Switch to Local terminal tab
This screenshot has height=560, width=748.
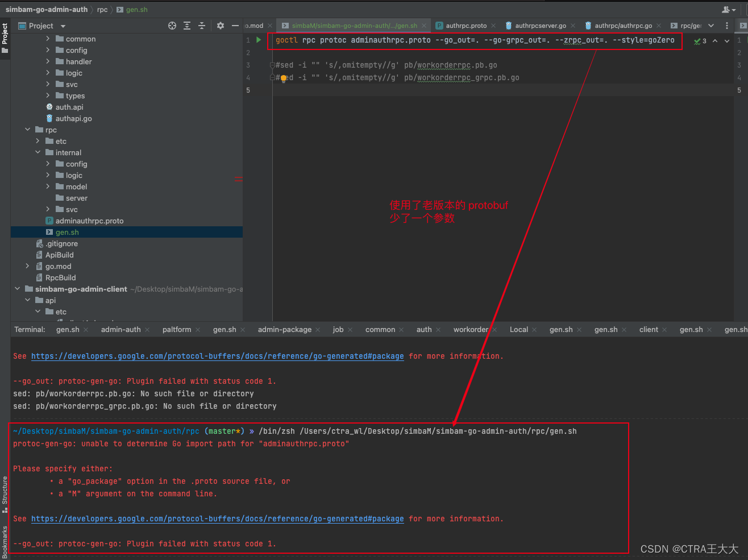[519, 329]
